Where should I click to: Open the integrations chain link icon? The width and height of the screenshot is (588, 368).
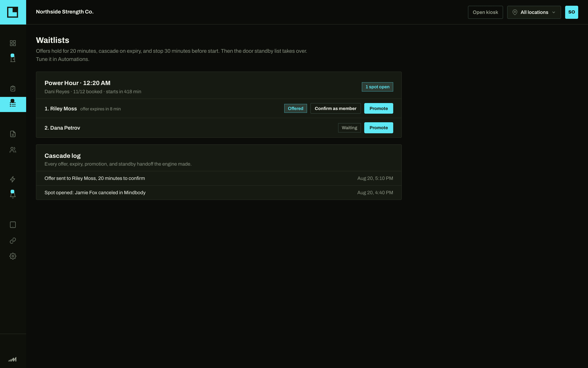[x=13, y=240]
